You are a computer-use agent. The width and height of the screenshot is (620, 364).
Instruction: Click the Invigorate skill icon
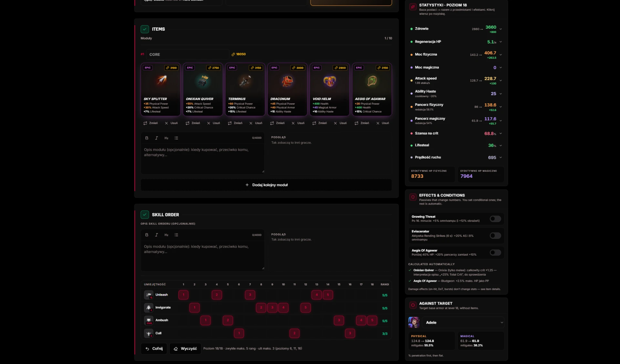click(149, 308)
